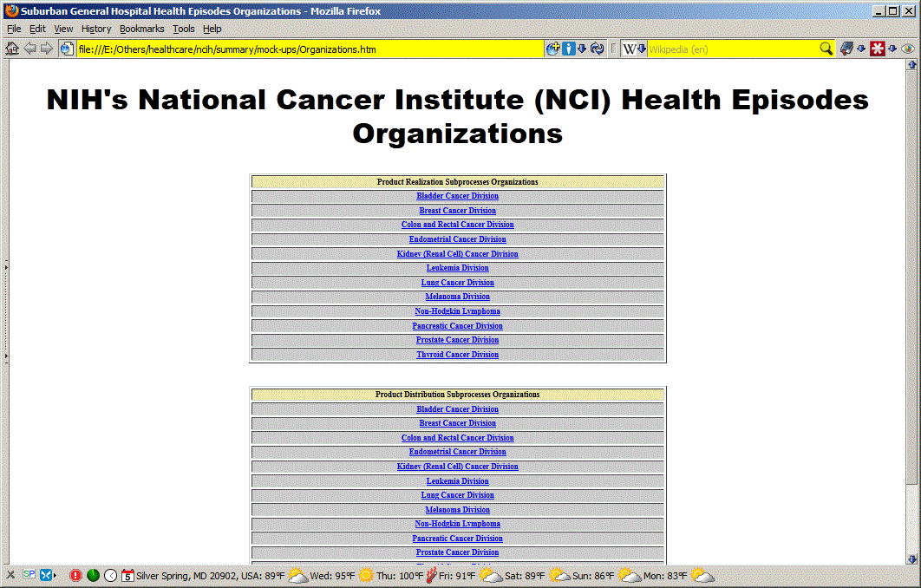Click Saturday's partly cloudy weather icon
The height and width of the screenshot is (588, 921).
pos(559,576)
